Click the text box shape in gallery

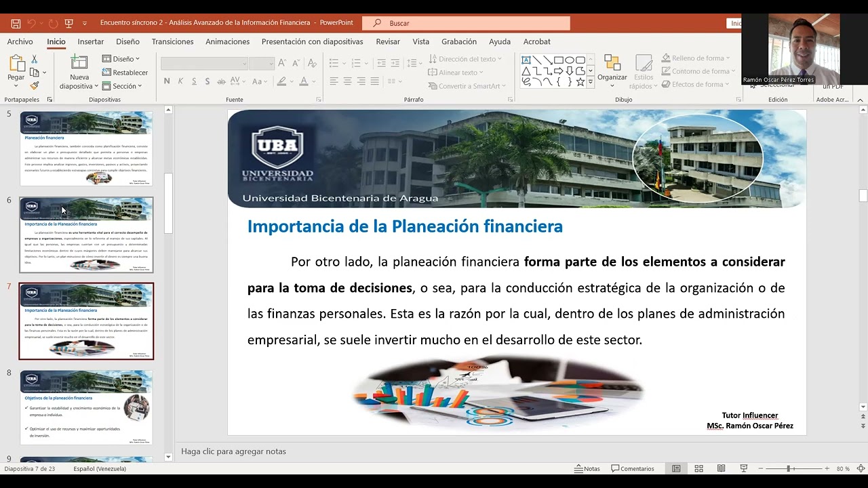[x=526, y=60]
